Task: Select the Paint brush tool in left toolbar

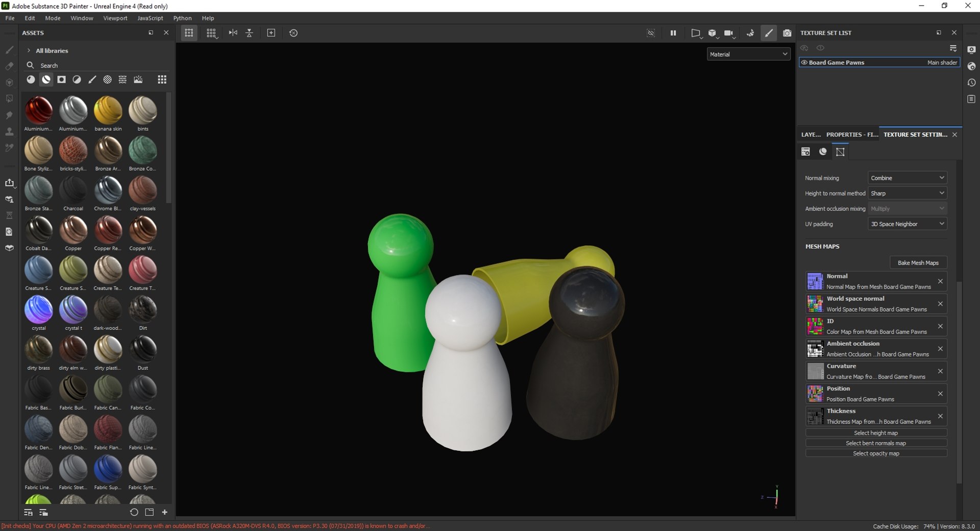Action: 9,50
